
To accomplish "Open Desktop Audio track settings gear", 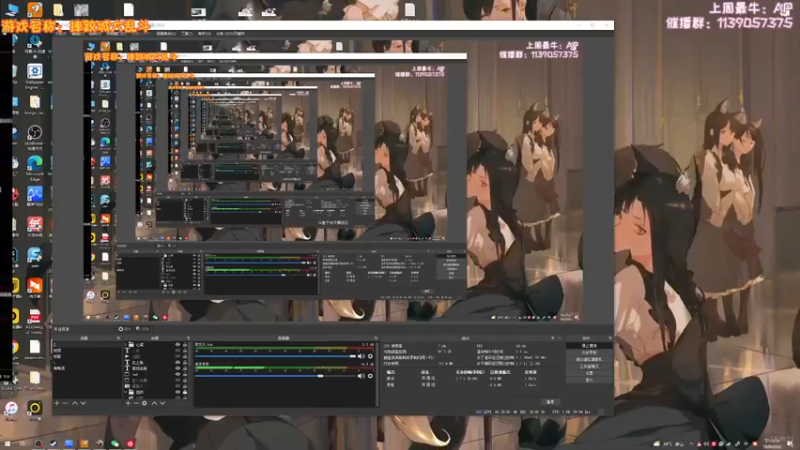I will tap(370, 376).
